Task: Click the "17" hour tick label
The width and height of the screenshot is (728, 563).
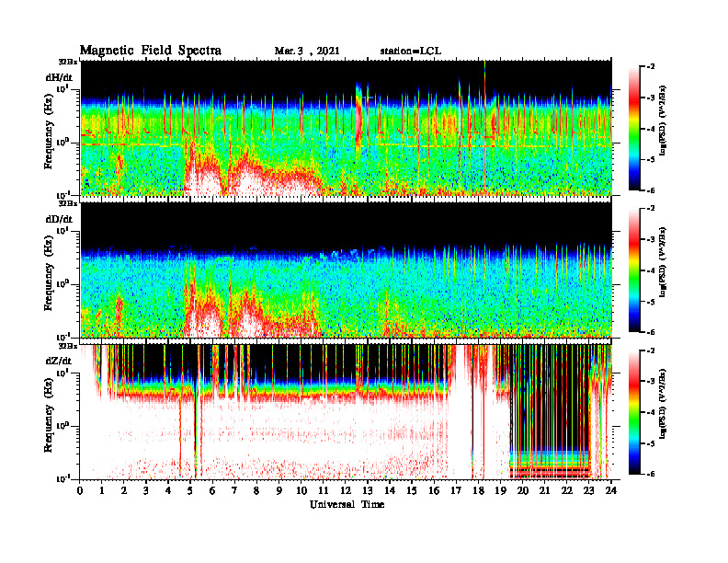Action: 456,491
